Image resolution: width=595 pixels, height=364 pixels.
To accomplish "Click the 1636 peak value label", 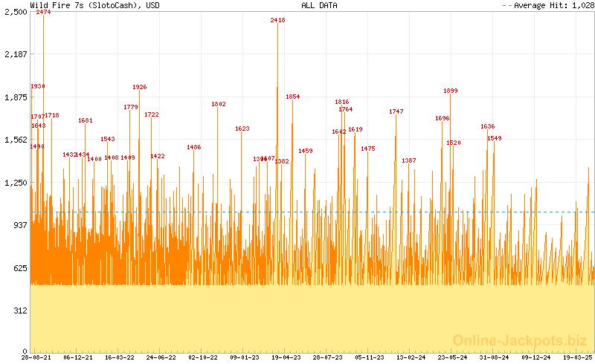I will [x=487, y=126].
